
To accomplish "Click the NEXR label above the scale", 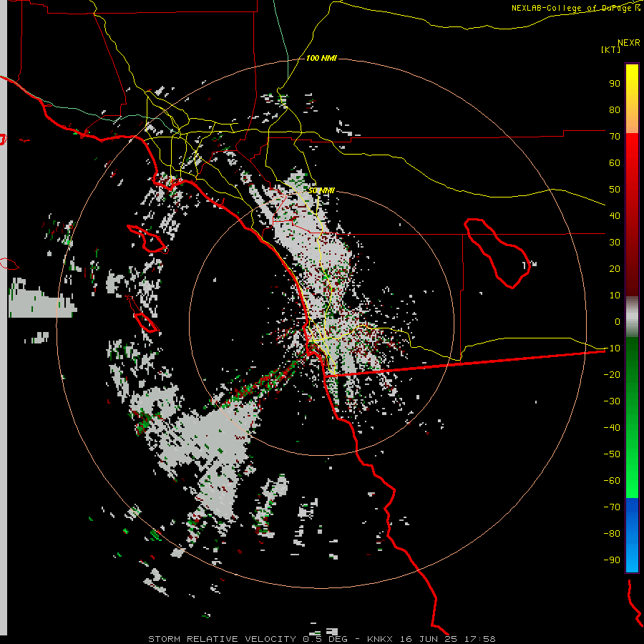I will coord(628,43).
